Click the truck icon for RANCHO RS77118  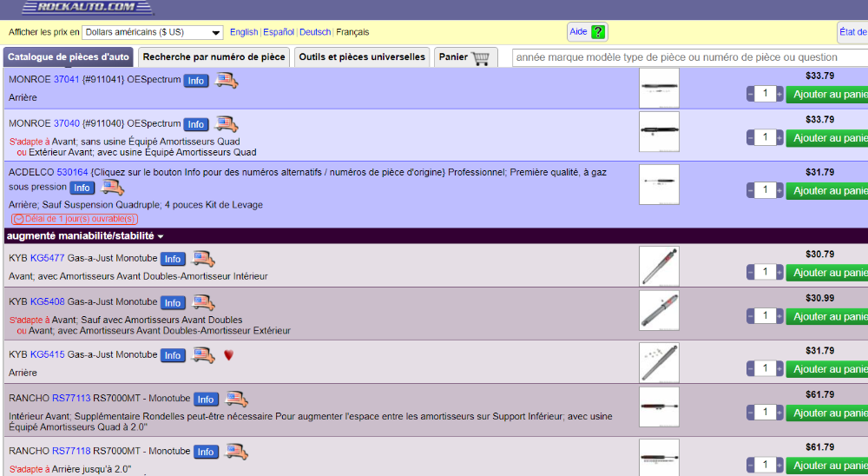click(236, 451)
